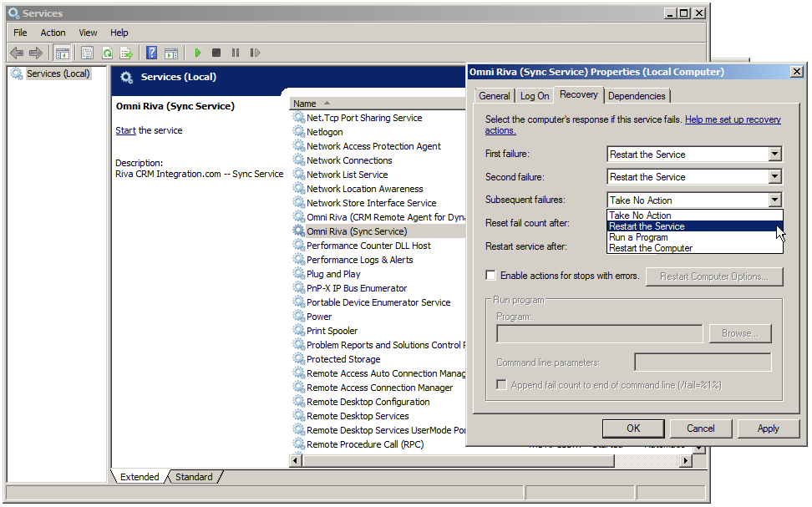Click the Restart Service toolbar icon
The height and width of the screenshot is (507, 812).
tap(255, 53)
